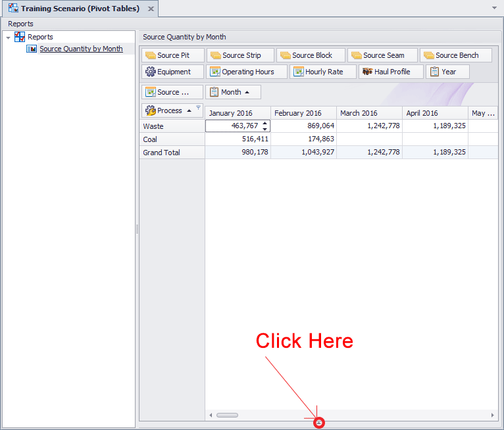Click the vertical panel splitter handle
The width and height of the screenshot is (504, 430).
[138, 229]
